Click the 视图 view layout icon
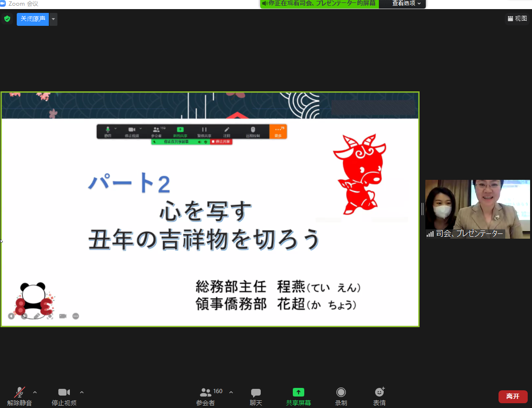532x408 pixels. [517, 19]
